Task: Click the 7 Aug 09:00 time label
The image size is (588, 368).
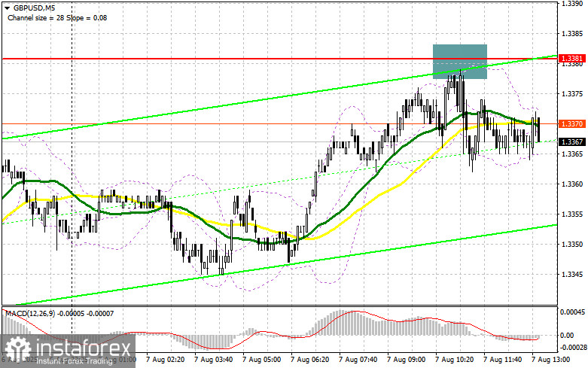Action: coord(406,360)
